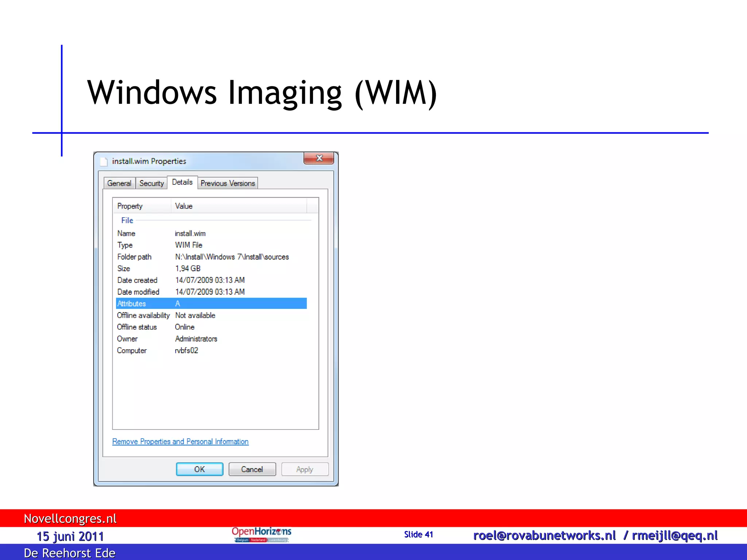Switch to the General tab

[119, 183]
